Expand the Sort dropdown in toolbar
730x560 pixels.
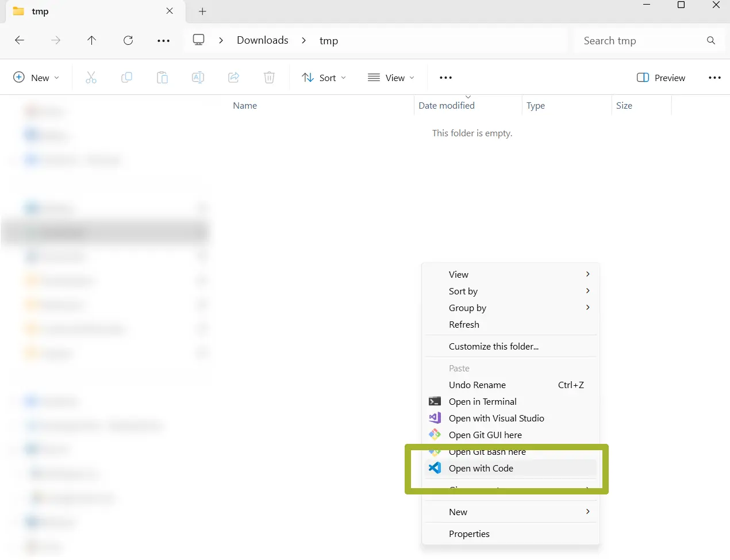[x=324, y=78]
